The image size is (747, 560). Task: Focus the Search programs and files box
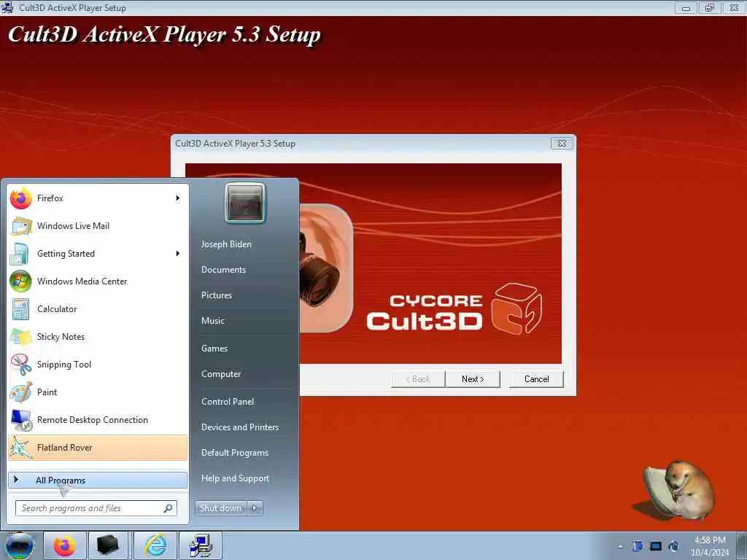96,508
